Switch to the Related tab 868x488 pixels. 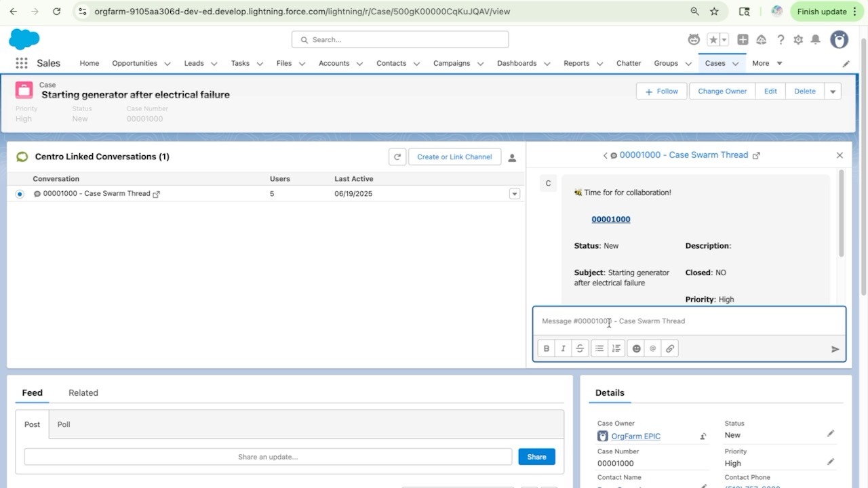pos(83,392)
